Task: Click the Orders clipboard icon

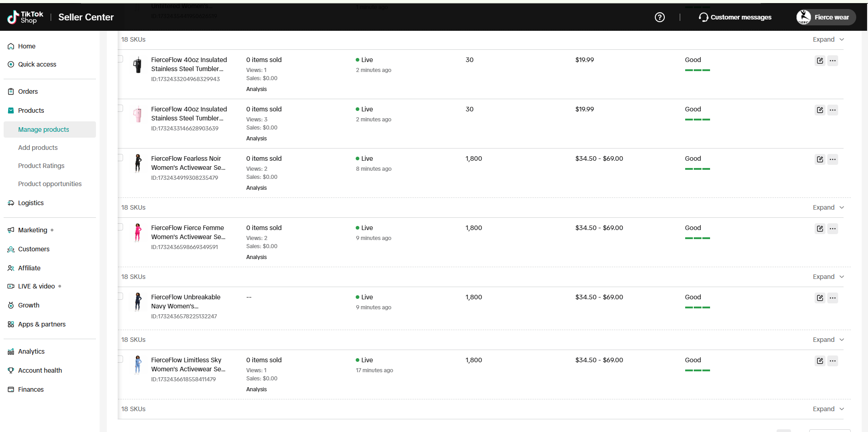Action: click(11, 91)
